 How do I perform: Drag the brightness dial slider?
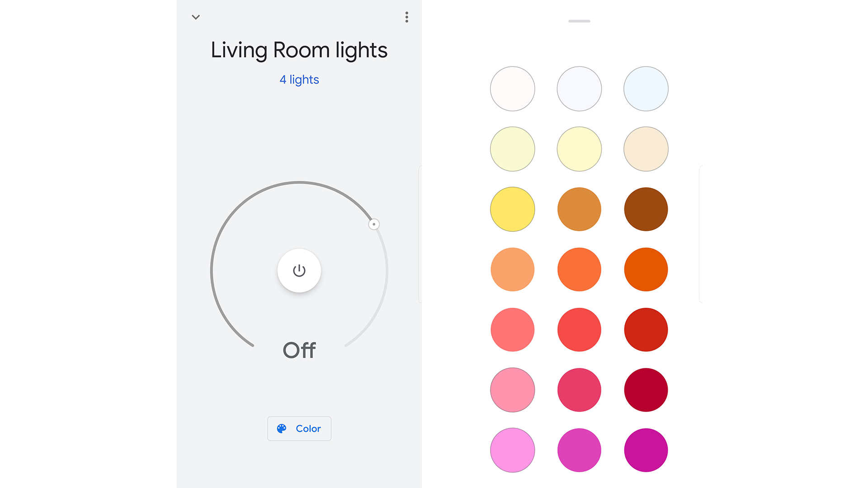click(x=373, y=224)
